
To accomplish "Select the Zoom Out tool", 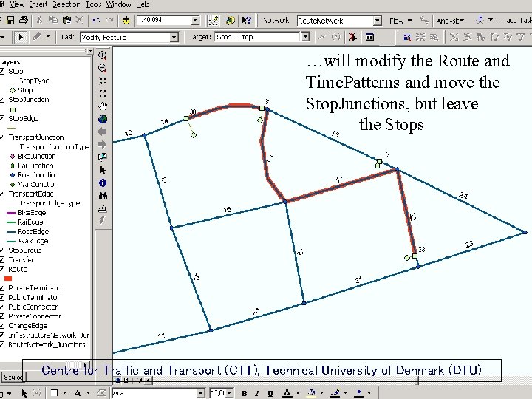I will pyautogui.click(x=103, y=68).
